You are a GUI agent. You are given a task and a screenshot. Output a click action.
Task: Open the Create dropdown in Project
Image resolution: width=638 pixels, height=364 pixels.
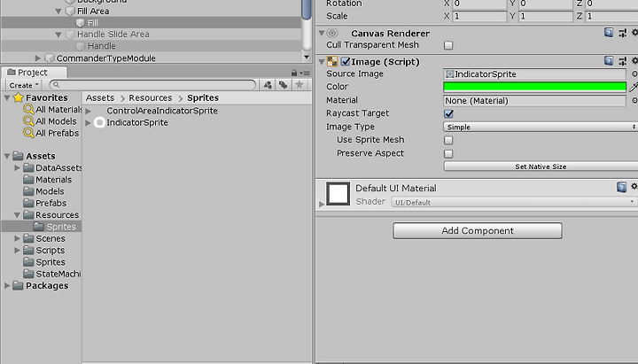(x=24, y=85)
